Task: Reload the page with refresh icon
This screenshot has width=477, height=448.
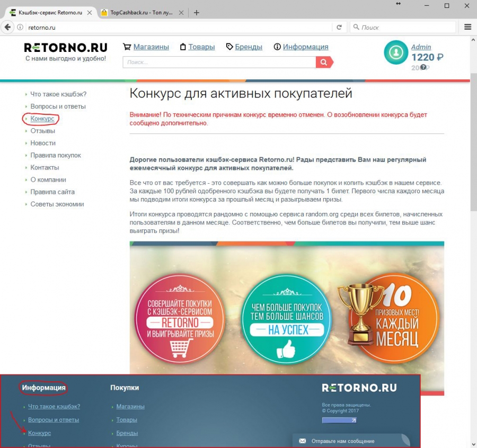Action: [x=339, y=28]
